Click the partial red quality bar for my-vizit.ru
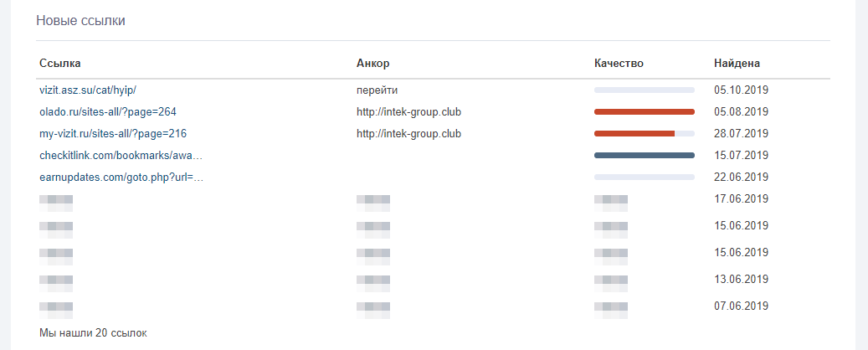The width and height of the screenshot is (868, 350). [x=645, y=133]
